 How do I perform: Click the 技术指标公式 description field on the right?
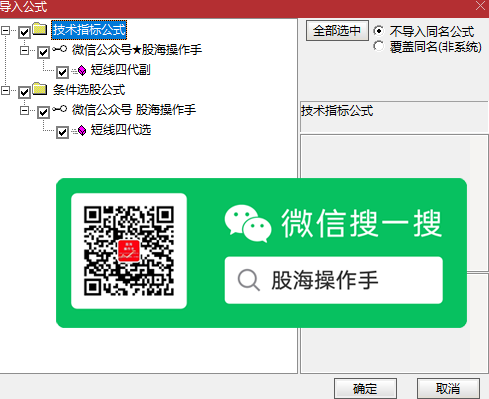(x=394, y=117)
